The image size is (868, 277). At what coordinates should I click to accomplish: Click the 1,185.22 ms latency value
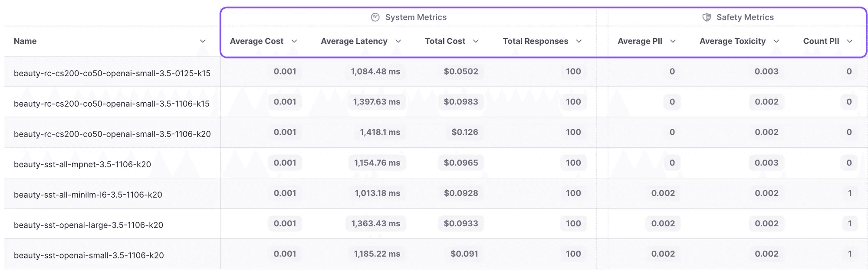point(377,254)
